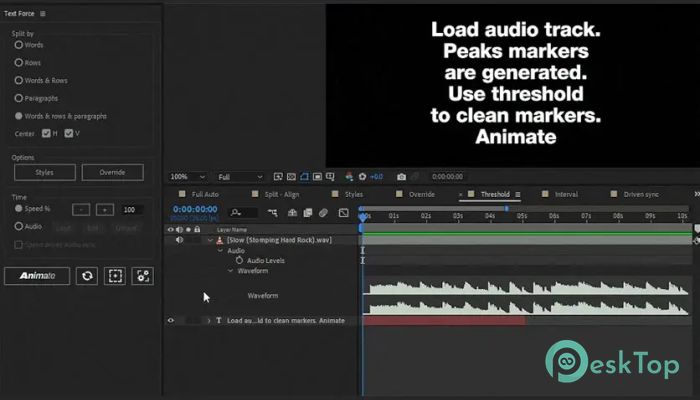
Task: Select the Words split option
Action: [18, 45]
